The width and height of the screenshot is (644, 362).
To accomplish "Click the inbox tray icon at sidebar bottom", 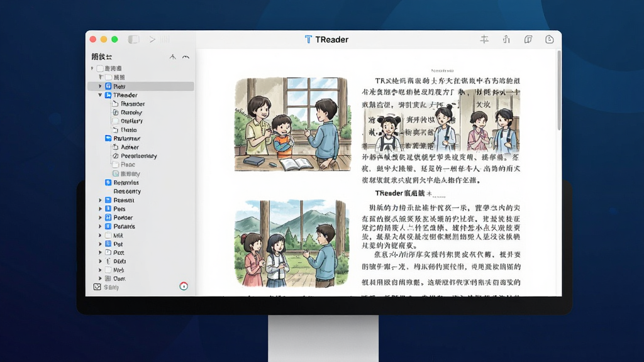I will point(97,287).
